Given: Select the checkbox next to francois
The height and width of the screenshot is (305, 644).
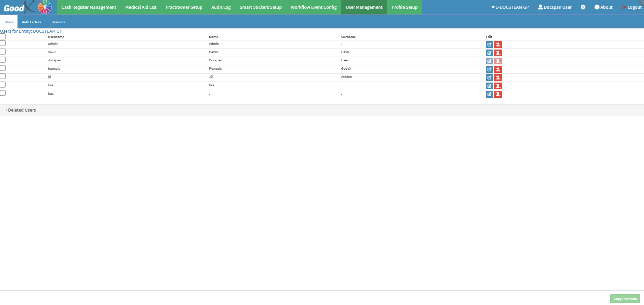Looking at the screenshot, I should click(3, 68).
